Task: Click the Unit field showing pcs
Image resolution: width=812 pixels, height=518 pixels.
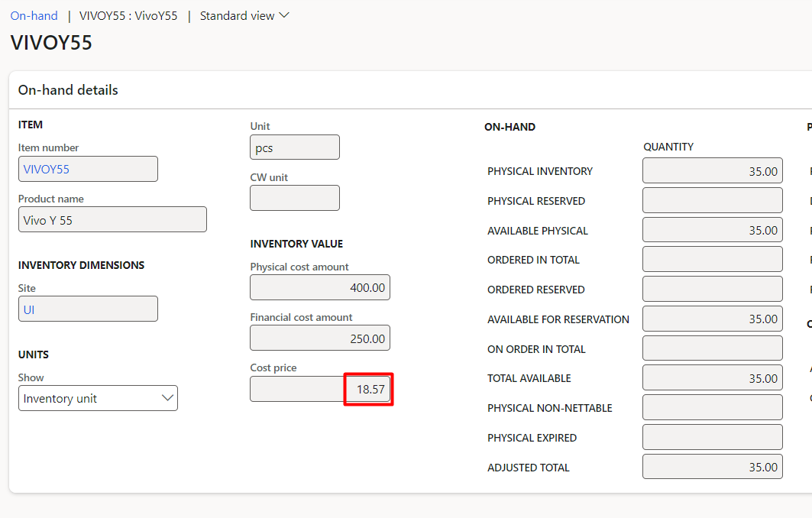Action: pos(294,147)
